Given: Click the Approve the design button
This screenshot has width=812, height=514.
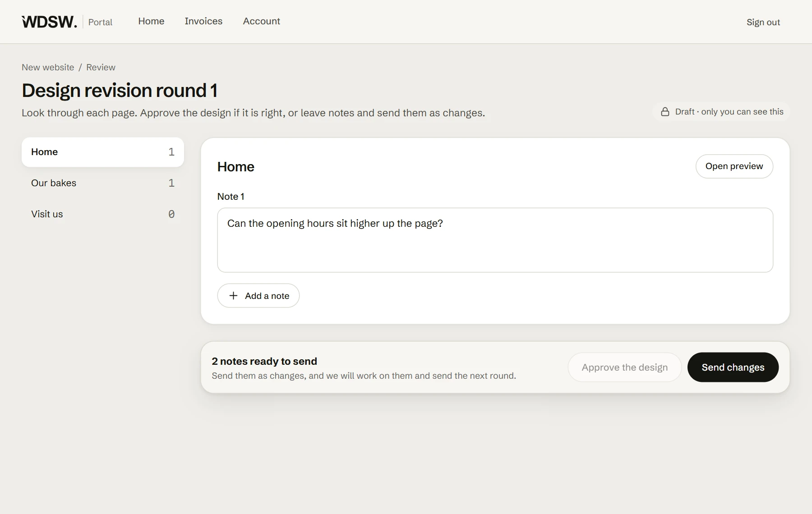Looking at the screenshot, I should [625, 367].
